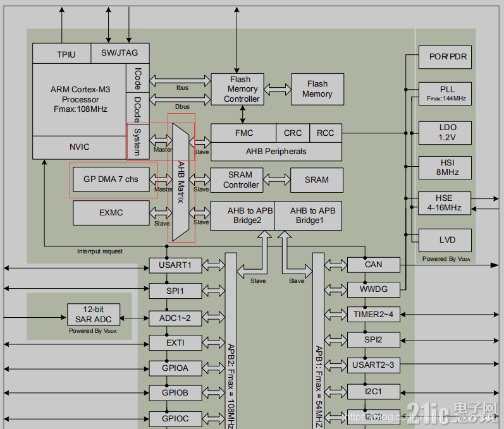Select the AHB Matrix trapezoid
Viewport: 504px width, 429px height.
click(181, 182)
